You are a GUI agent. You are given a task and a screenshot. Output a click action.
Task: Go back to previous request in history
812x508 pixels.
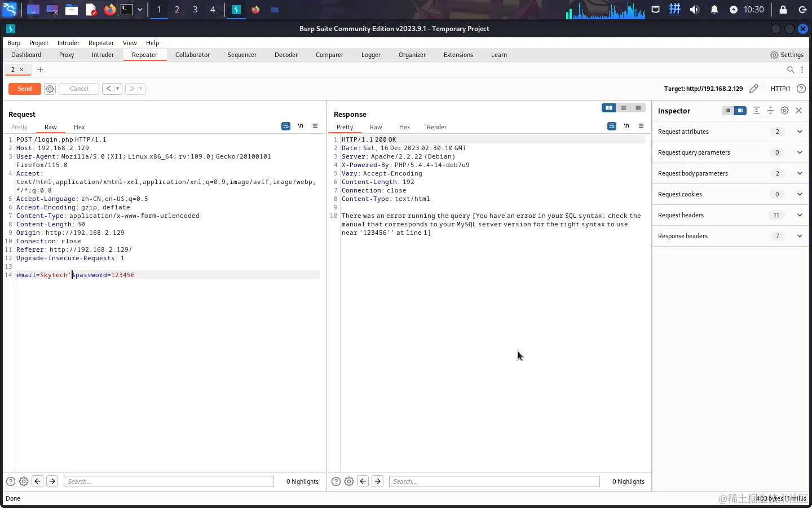(108, 89)
